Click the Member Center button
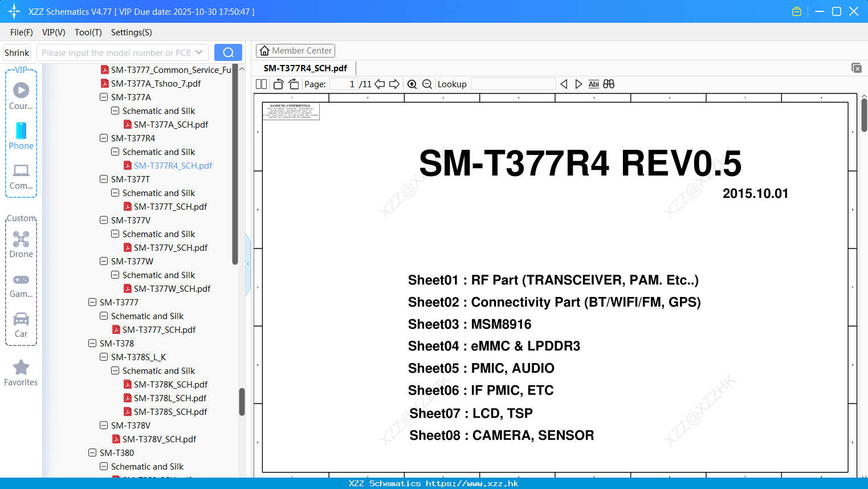 pyautogui.click(x=295, y=51)
